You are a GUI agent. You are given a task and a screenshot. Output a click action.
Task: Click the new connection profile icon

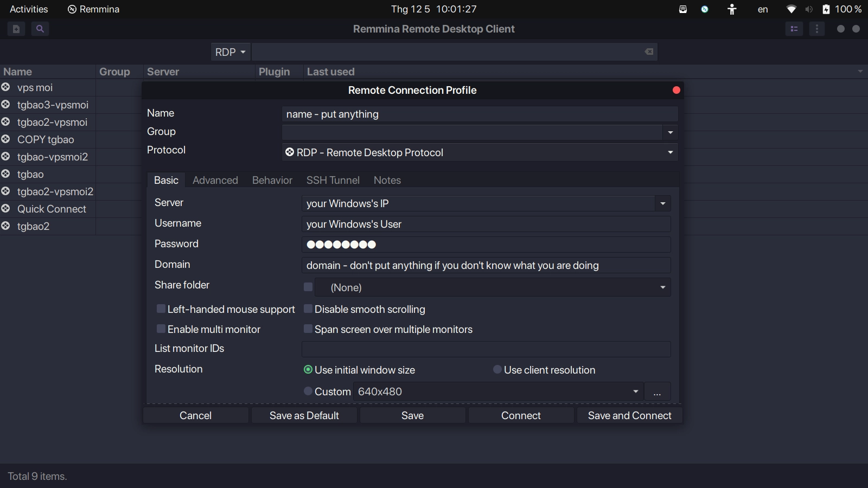pyautogui.click(x=16, y=29)
